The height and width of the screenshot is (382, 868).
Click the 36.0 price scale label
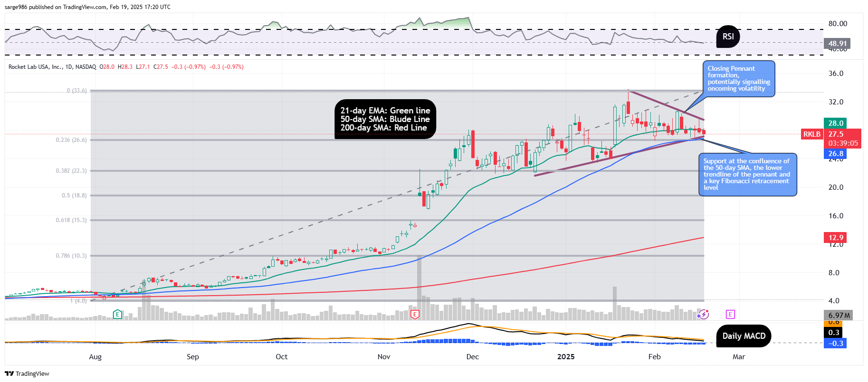click(x=836, y=74)
